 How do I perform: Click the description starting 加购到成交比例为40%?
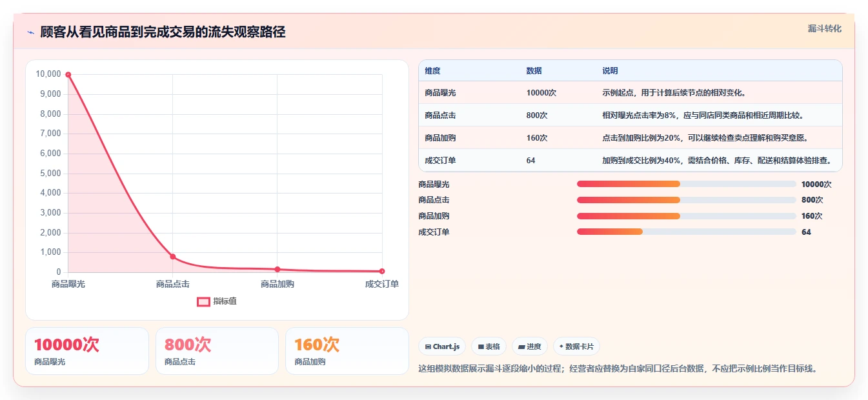(x=717, y=161)
